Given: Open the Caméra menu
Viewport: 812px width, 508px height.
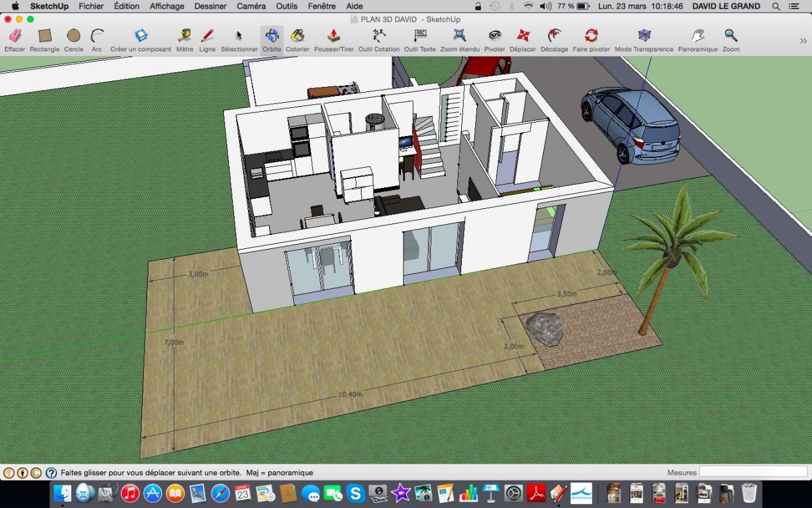Looking at the screenshot, I should point(251,6).
